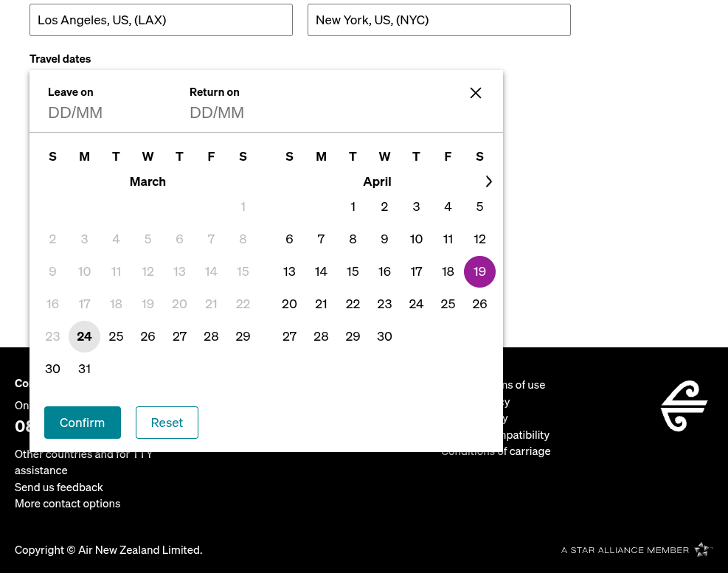Image resolution: width=728 pixels, height=573 pixels.
Task: Reset the selected travel dates
Action: [x=167, y=423]
